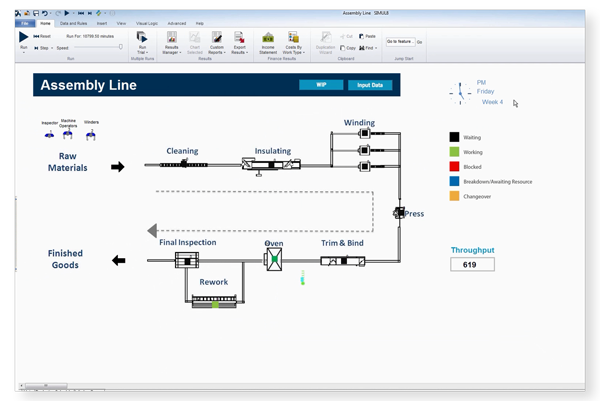Image resolution: width=600 pixels, height=401 pixels.
Task: Open the Income Statement
Action: point(268,43)
